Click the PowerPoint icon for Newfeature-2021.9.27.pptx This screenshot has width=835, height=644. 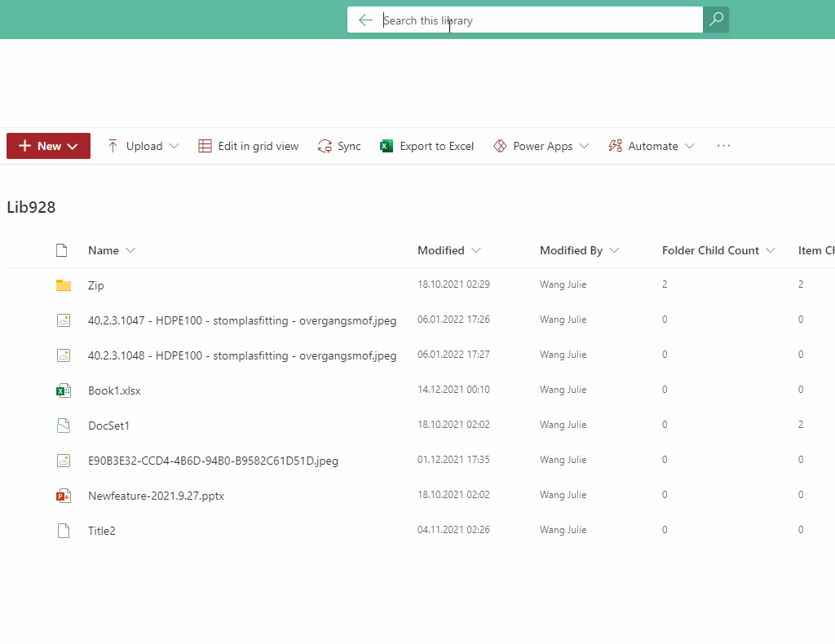tap(64, 495)
